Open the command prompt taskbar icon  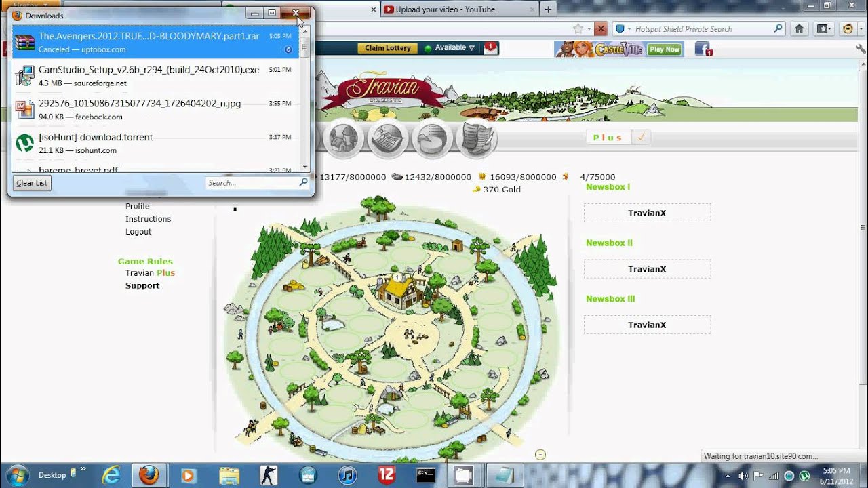point(426,475)
